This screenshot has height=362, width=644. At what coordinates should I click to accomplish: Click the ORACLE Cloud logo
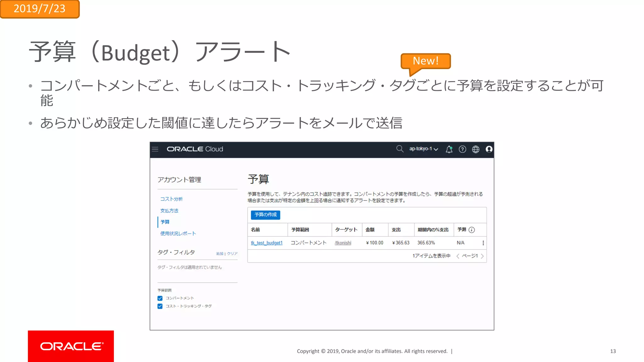195,149
